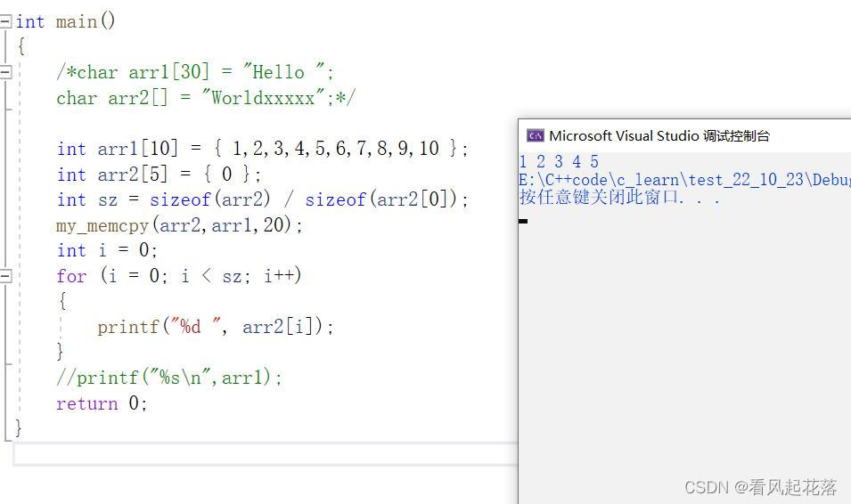The width and height of the screenshot is (851, 504).
Task: Click the commented line '//printf("%s\n",arr1);'
Action: 169,378
